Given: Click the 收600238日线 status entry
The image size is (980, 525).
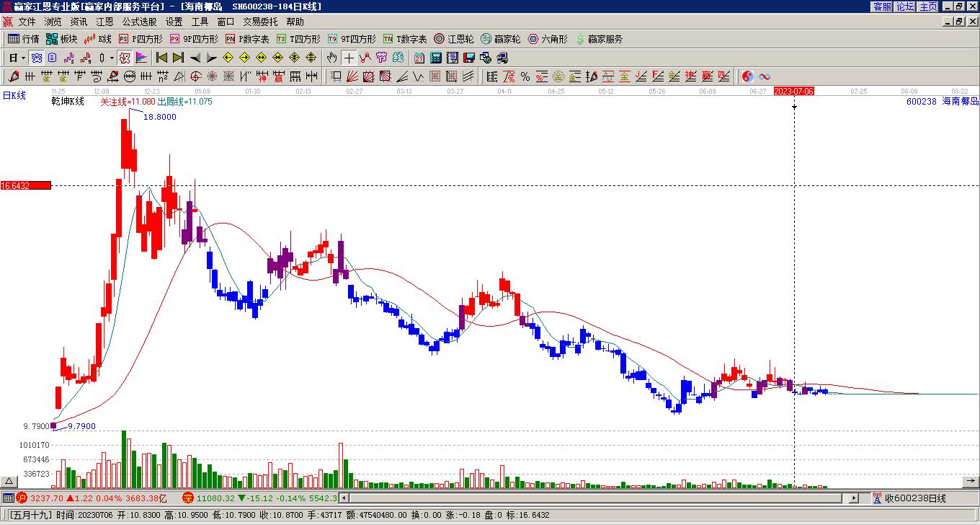Looking at the screenshot, I should pos(909,498).
